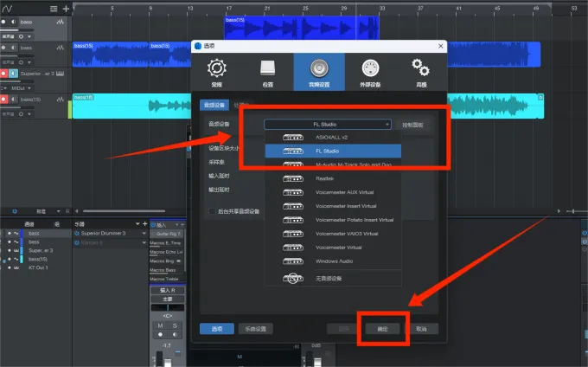Select KT Out 1 channel in console list
Screen dimensions: 588x367
tap(38, 268)
